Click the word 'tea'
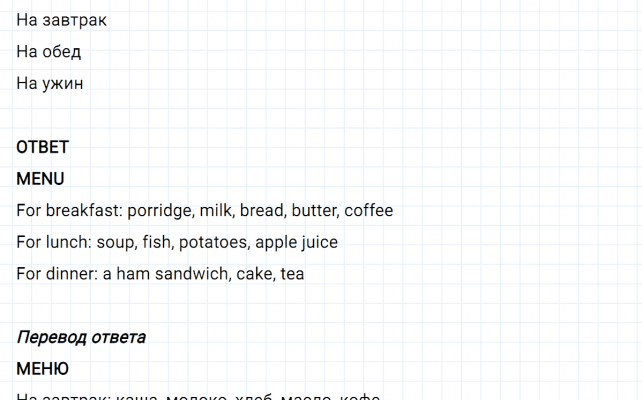Screen dimensions: 642x400 [292, 274]
